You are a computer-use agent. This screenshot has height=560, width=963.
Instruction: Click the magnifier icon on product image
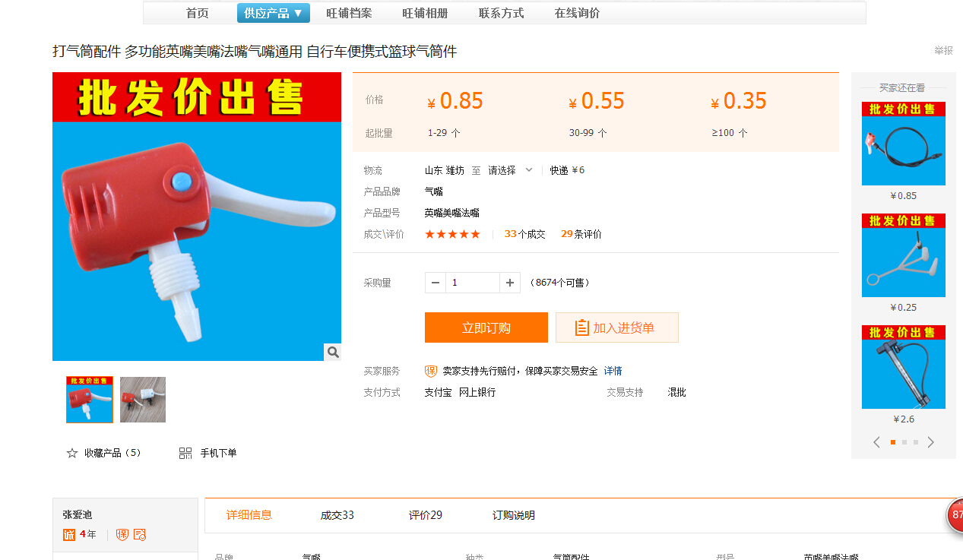click(x=333, y=352)
